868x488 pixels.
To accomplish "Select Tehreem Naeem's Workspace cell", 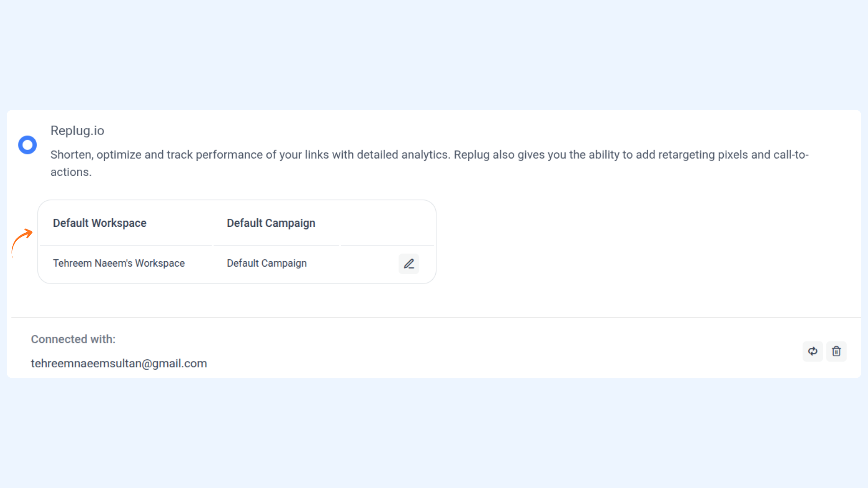I will tap(119, 263).
